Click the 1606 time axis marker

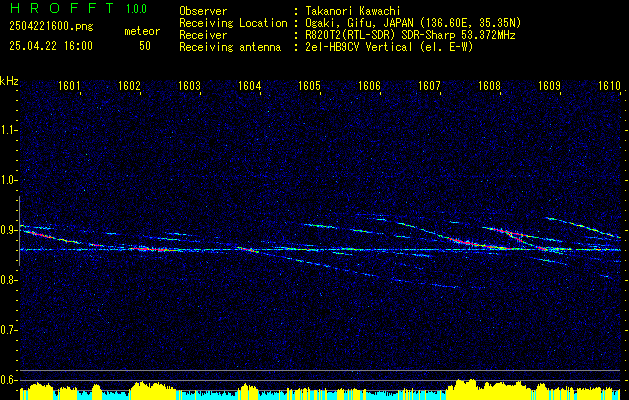(x=369, y=85)
